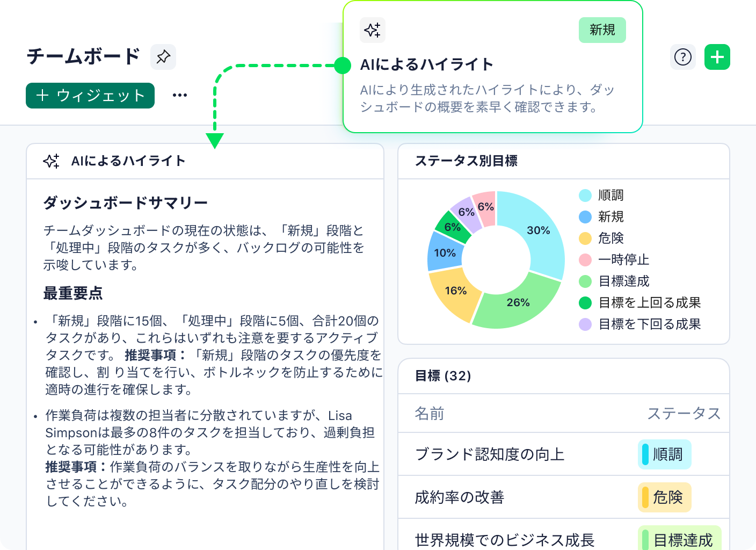Change status of 成約率の改善 via the 危険 chip
Viewport: 756px width, 550px height.
(x=665, y=497)
